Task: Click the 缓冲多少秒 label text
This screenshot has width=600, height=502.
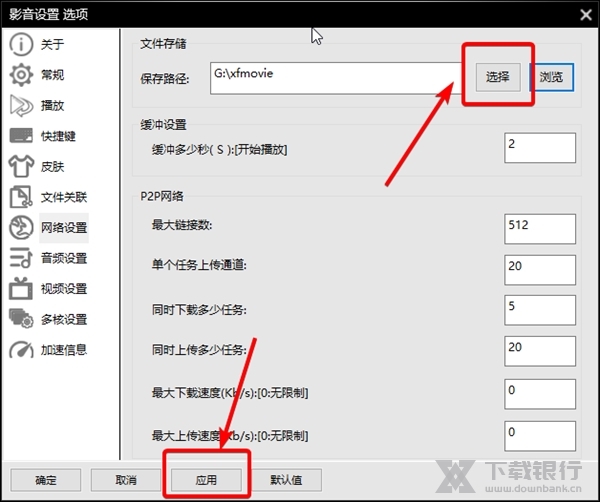Action: click(219, 150)
